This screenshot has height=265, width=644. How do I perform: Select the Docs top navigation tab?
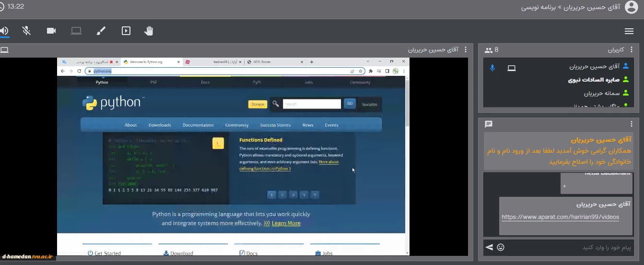[205, 82]
